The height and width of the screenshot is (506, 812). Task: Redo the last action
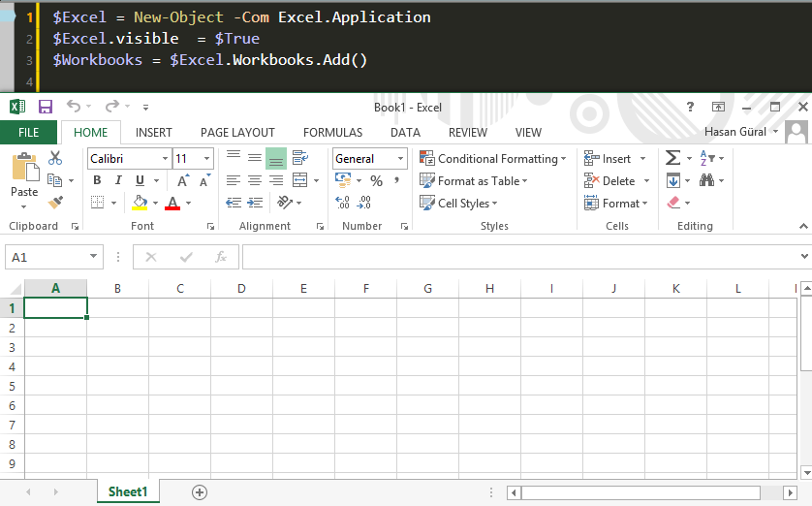(111, 107)
